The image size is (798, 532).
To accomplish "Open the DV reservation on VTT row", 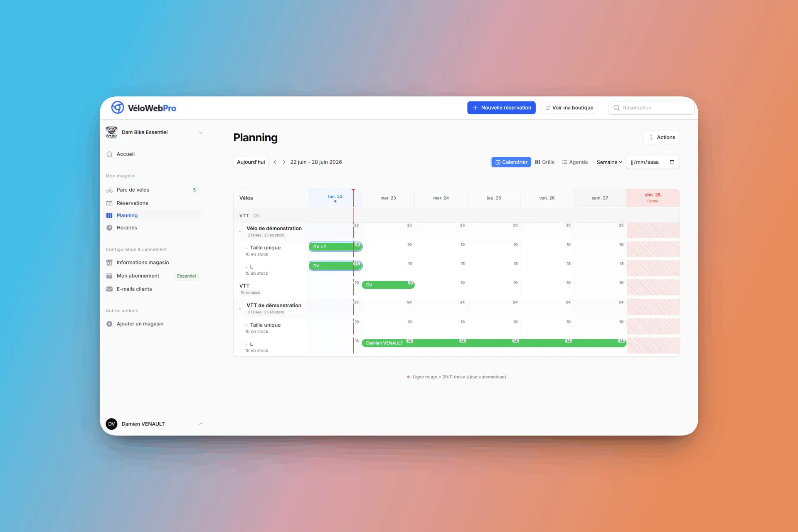I will click(388, 285).
